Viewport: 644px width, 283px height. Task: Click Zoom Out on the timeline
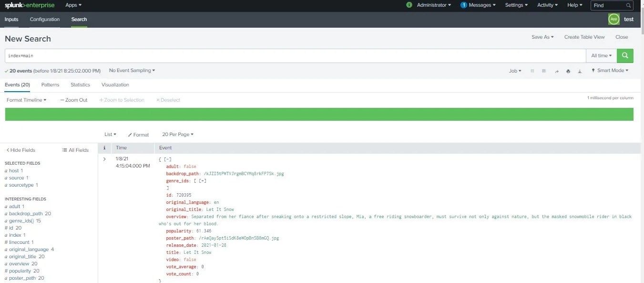click(x=74, y=100)
